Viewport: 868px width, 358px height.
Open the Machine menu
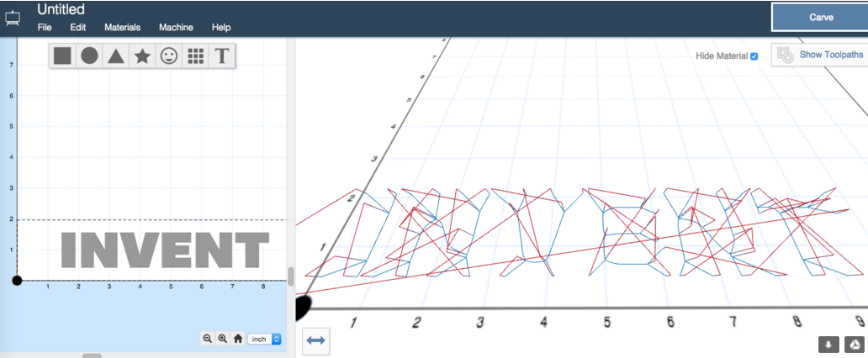click(x=176, y=28)
